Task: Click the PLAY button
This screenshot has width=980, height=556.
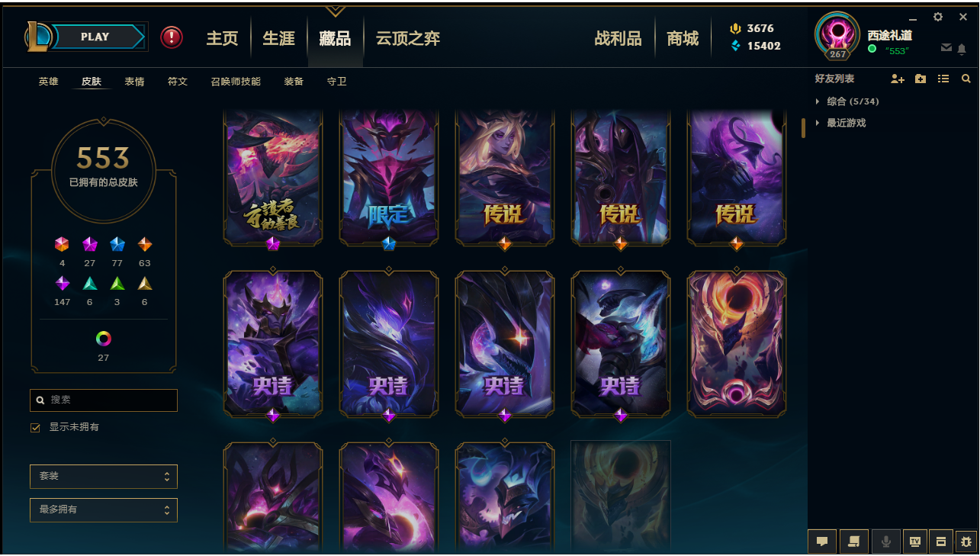Action: click(97, 37)
